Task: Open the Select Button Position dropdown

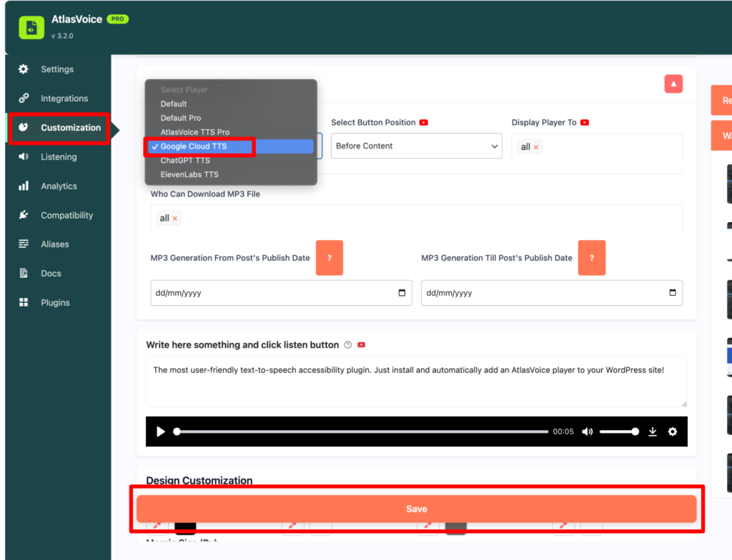Action: 417,146
